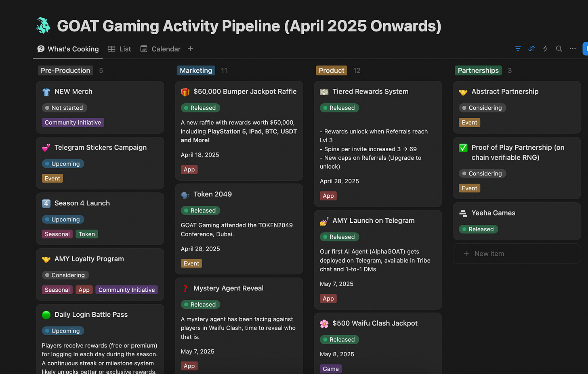Screen dimensions: 588x374
Task: Click gift icon on Bumper Jackpot Raffle
Action: pos(185,92)
